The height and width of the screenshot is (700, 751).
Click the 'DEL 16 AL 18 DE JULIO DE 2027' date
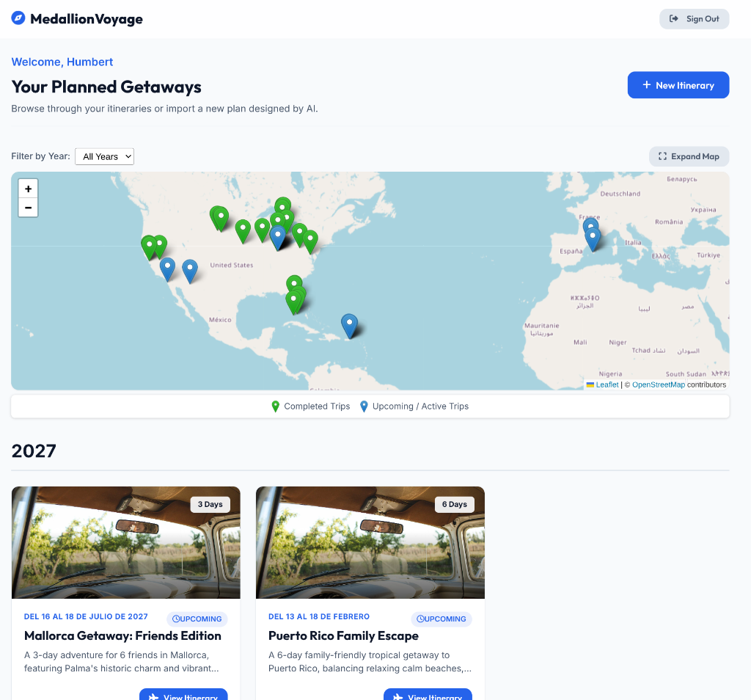[x=86, y=616]
